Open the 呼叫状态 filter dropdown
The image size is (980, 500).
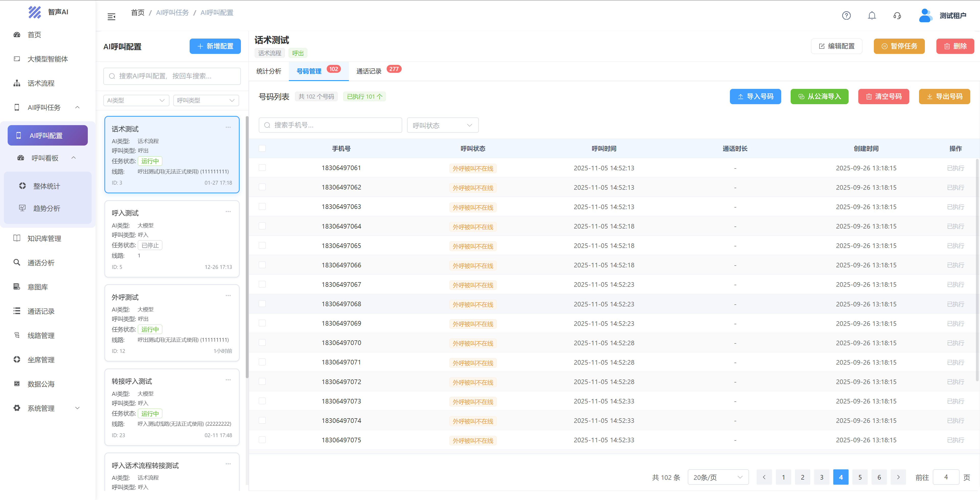coord(443,125)
